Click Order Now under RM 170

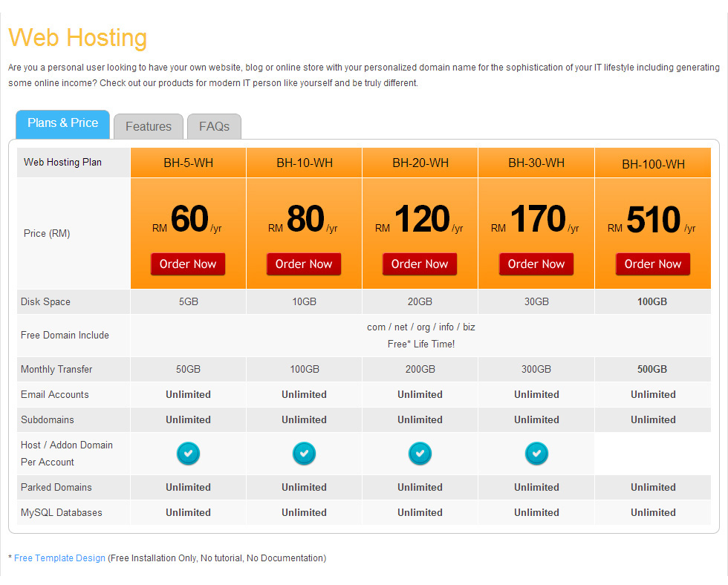tap(536, 264)
